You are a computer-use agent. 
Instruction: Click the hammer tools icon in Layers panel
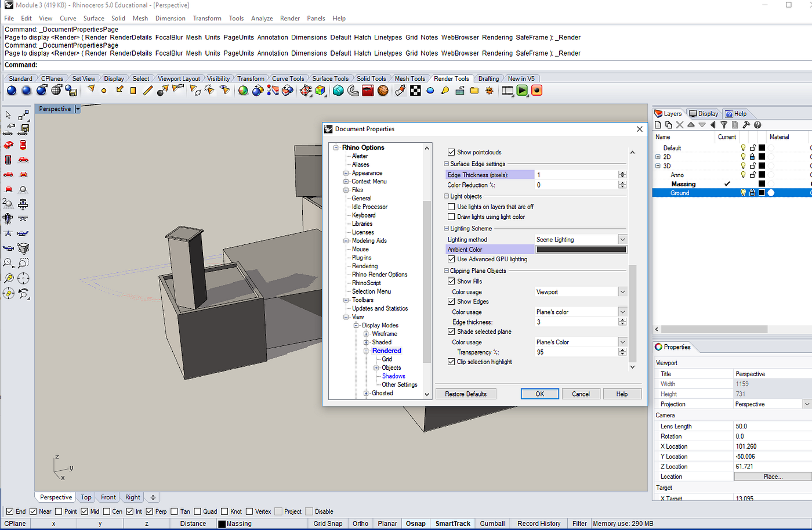click(746, 125)
